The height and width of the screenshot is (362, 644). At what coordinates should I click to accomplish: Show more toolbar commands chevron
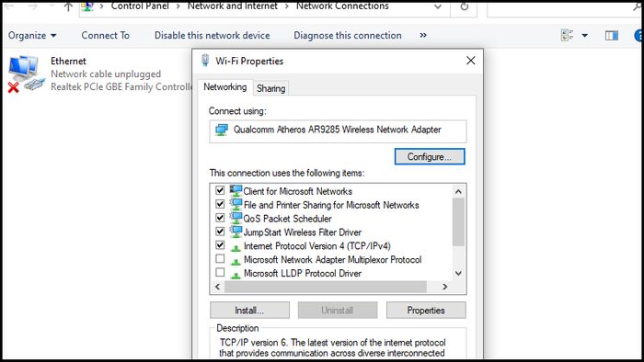pos(423,35)
